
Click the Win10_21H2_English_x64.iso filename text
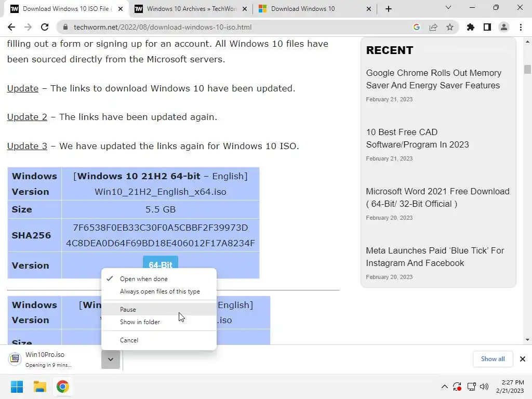[161, 192]
